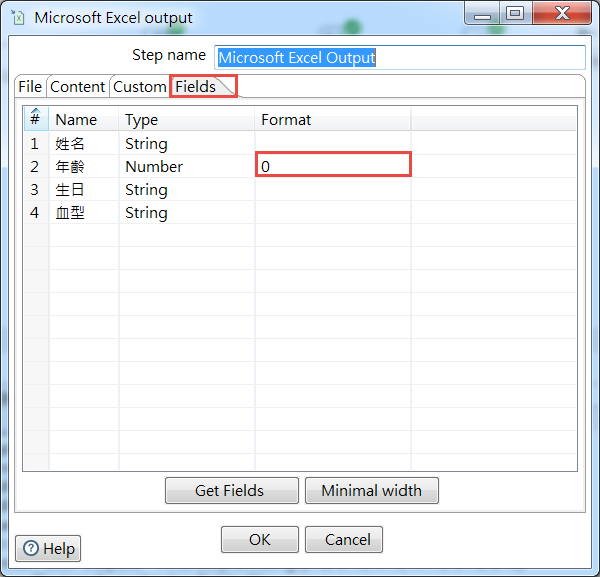The width and height of the screenshot is (600, 577).
Task: Select the 血型 name cell
Action: tap(84, 212)
